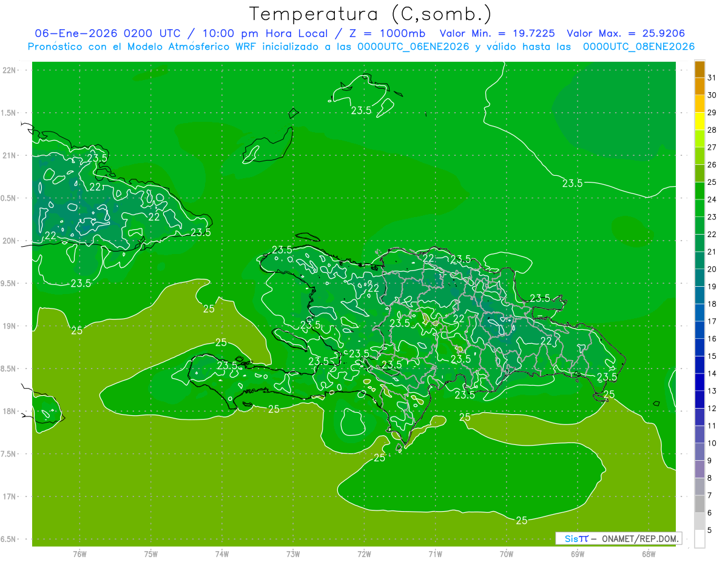This screenshot has width=728, height=562.
Task: Click the '13' color scale label
Action: pyautogui.click(x=712, y=391)
